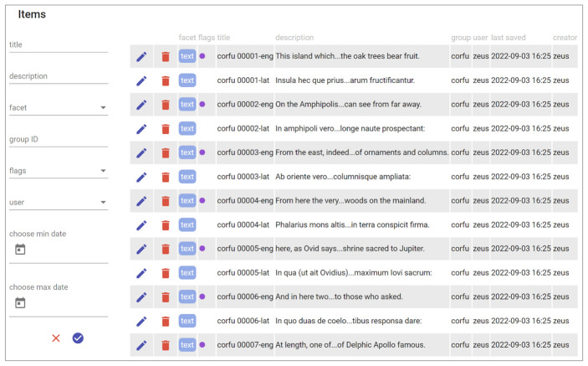Edit corfu 00001-lat with the pencil icon
The width and height of the screenshot is (588, 366).
click(141, 80)
